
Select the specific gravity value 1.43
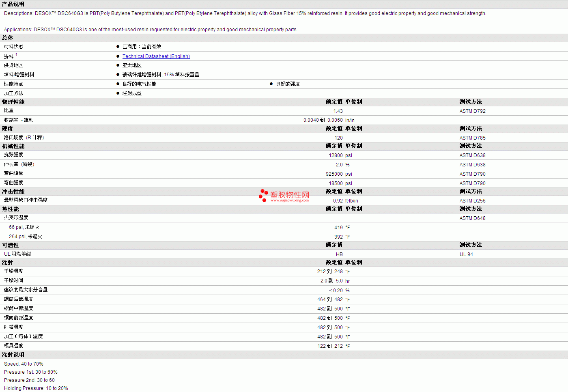(338, 111)
